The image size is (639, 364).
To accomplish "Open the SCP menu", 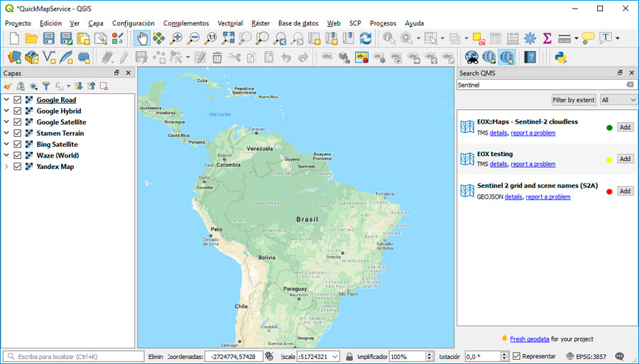I will coord(355,23).
